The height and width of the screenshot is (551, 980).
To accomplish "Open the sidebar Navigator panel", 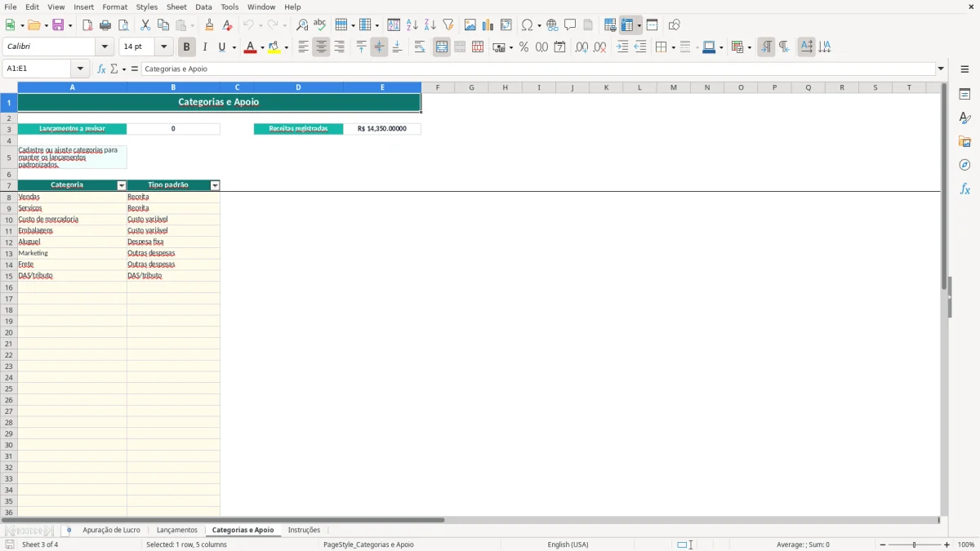I will point(964,166).
